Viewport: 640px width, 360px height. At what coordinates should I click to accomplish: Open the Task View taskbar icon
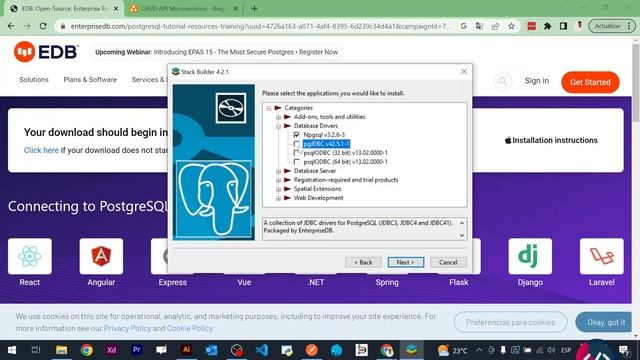tap(36, 350)
